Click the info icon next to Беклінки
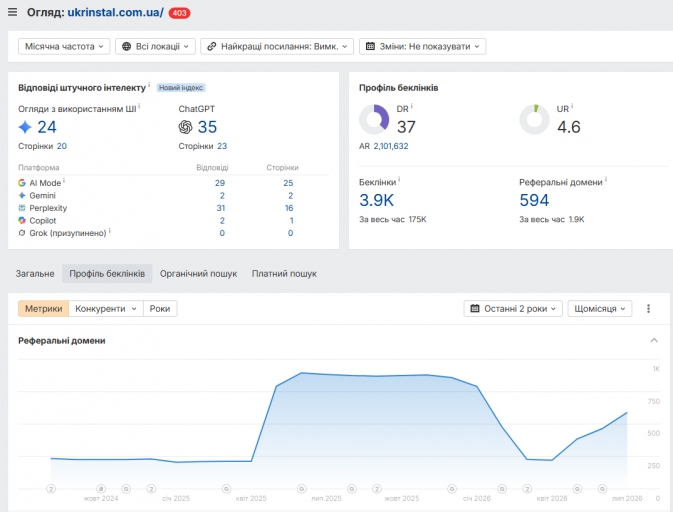Screen dimensions: 673x512 399,179
